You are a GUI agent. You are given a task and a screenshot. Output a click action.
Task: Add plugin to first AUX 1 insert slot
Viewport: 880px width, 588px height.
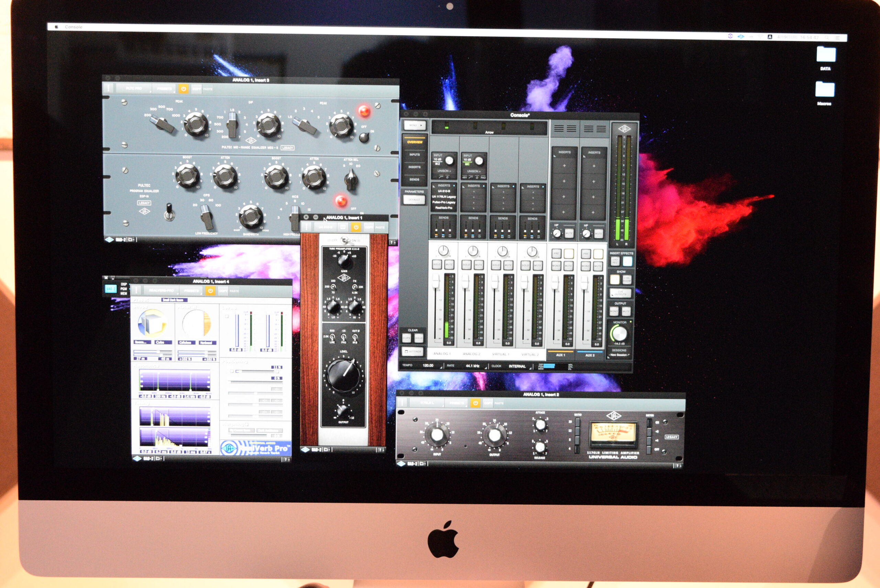pyautogui.click(x=564, y=165)
